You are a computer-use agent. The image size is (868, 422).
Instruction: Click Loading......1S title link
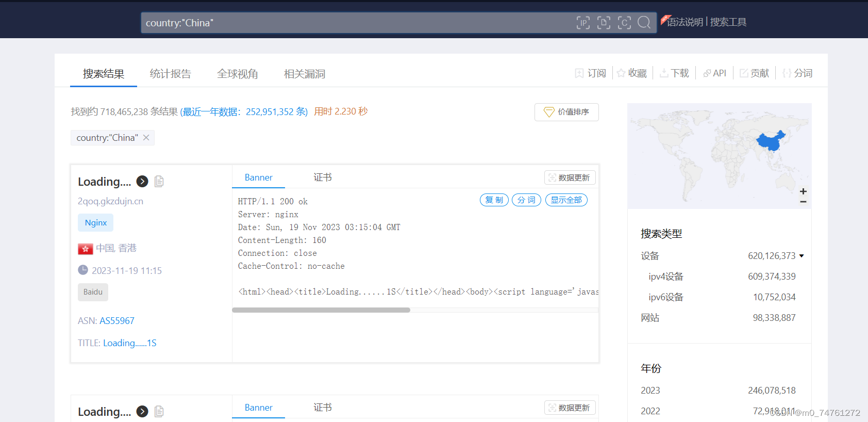130,343
